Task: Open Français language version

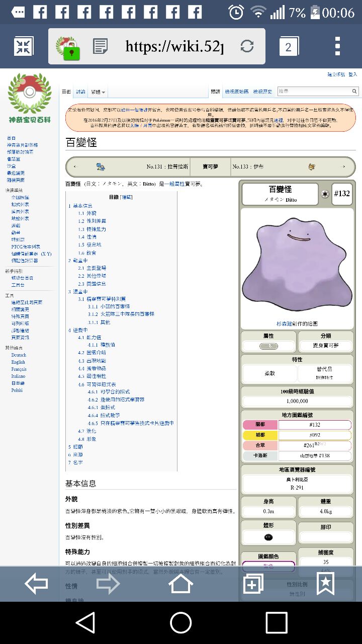Action: pos(19,369)
